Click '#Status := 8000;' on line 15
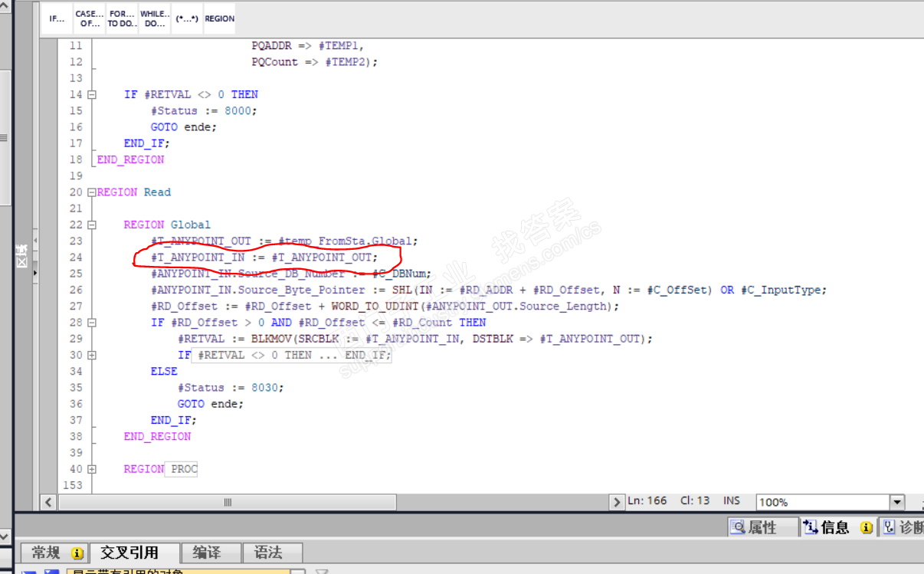924x574 pixels. (204, 111)
